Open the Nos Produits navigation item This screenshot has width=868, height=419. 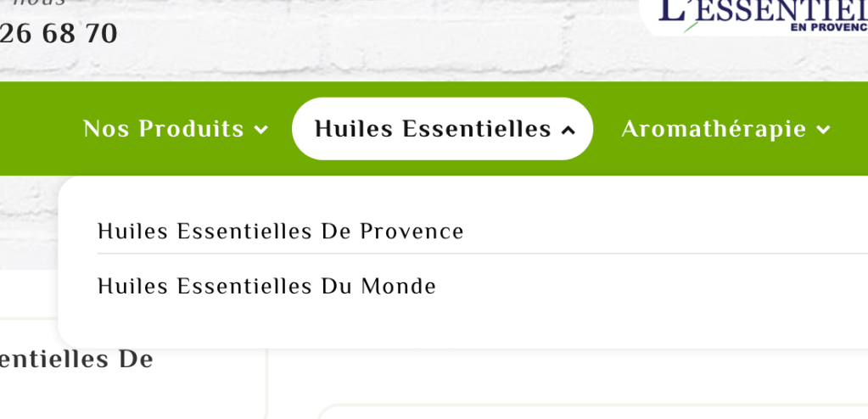pos(163,129)
